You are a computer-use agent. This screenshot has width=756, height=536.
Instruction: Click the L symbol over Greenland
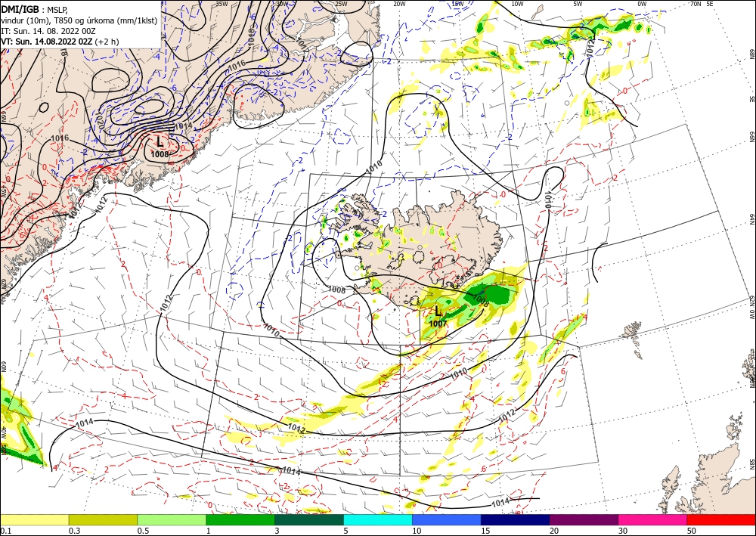click(x=160, y=141)
